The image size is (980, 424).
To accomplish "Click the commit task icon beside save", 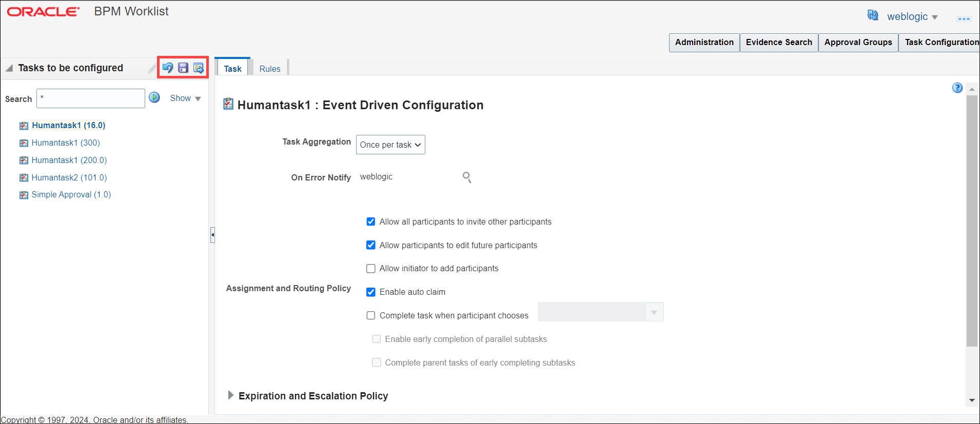I will 199,68.
